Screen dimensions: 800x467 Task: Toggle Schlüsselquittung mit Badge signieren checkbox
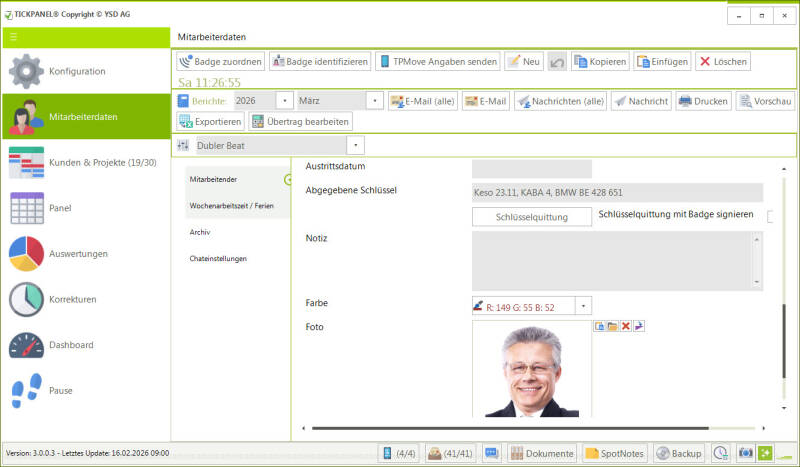coord(770,216)
